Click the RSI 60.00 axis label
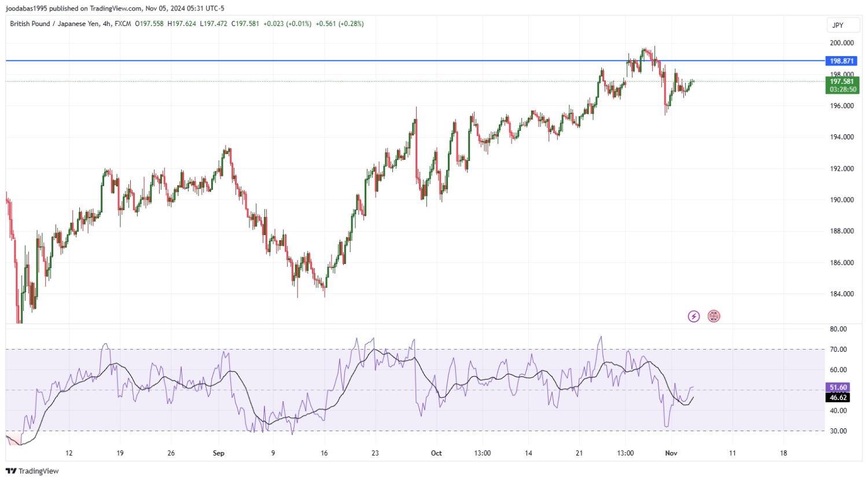This screenshot has width=868, height=481. (838, 370)
